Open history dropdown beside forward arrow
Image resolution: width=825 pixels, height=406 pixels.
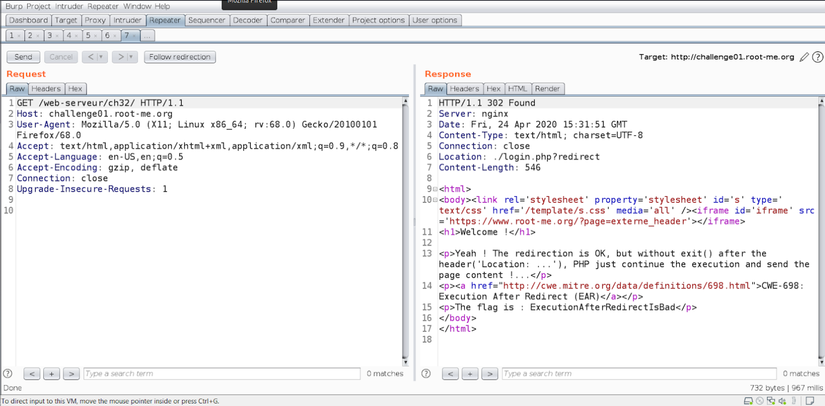132,57
